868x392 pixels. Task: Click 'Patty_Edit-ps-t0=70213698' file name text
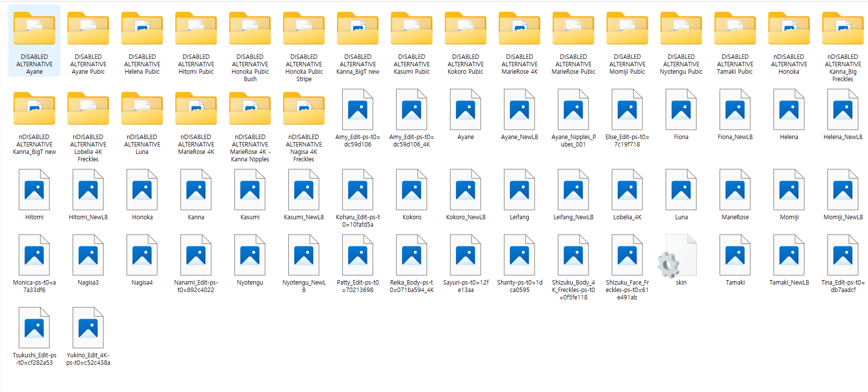coord(358,286)
